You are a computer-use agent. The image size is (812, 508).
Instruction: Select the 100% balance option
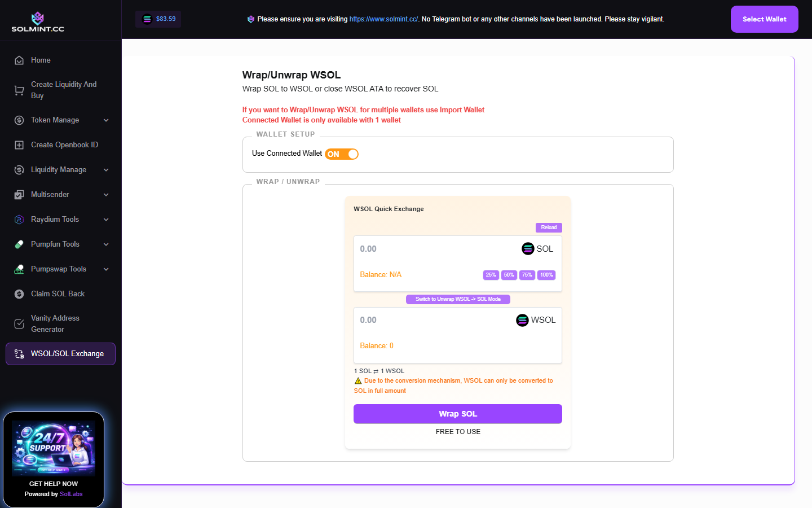(x=546, y=275)
